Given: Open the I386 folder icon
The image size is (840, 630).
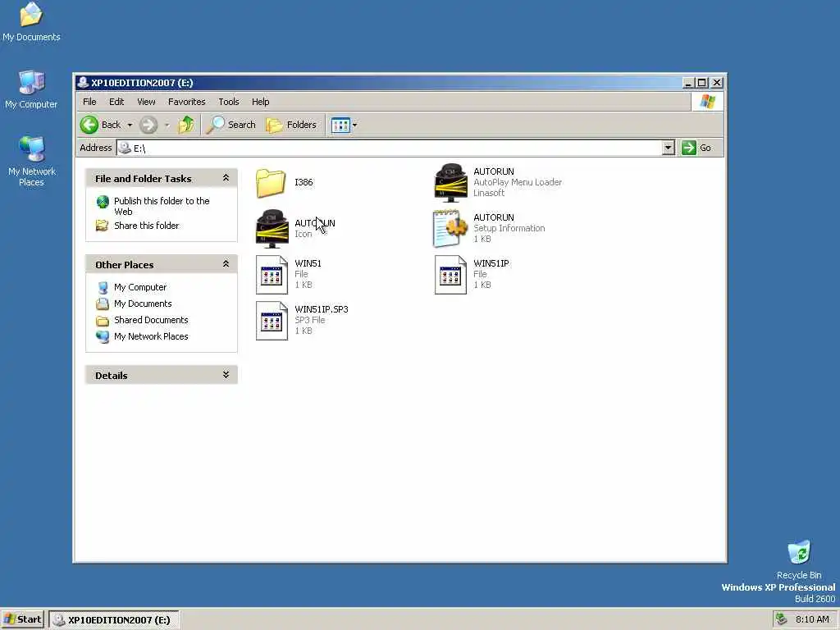Looking at the screenshot, I should pyautogui.click(x=271, y=183).
